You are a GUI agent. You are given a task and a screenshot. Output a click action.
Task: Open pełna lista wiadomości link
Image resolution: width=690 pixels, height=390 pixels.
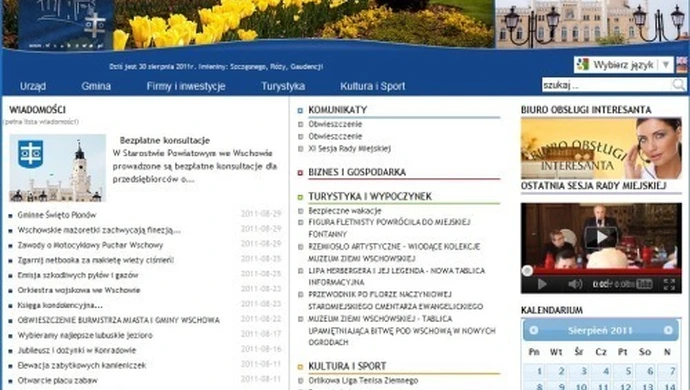coord(41,121)
